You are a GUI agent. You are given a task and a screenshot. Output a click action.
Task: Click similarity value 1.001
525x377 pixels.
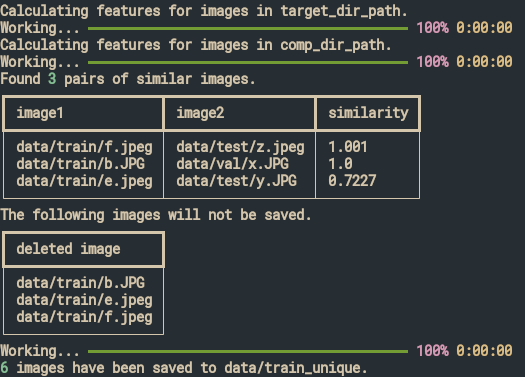tap(348, 147)
